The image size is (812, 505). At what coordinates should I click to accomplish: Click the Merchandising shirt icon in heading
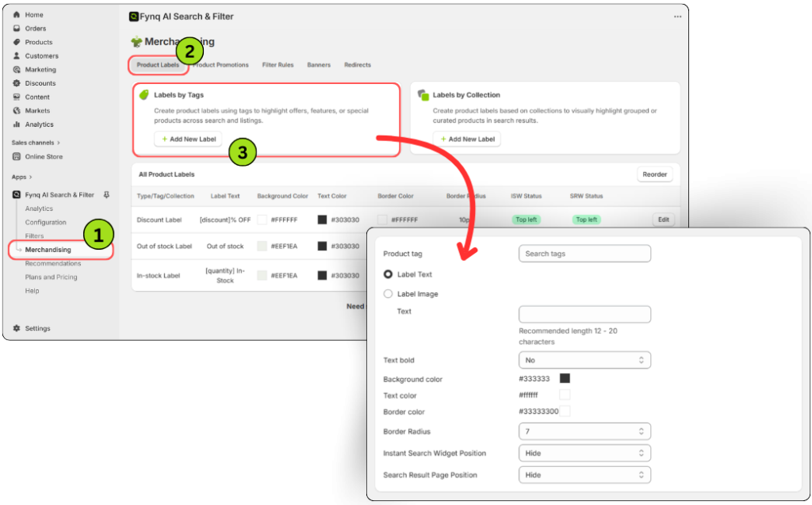tap(136, 42)
